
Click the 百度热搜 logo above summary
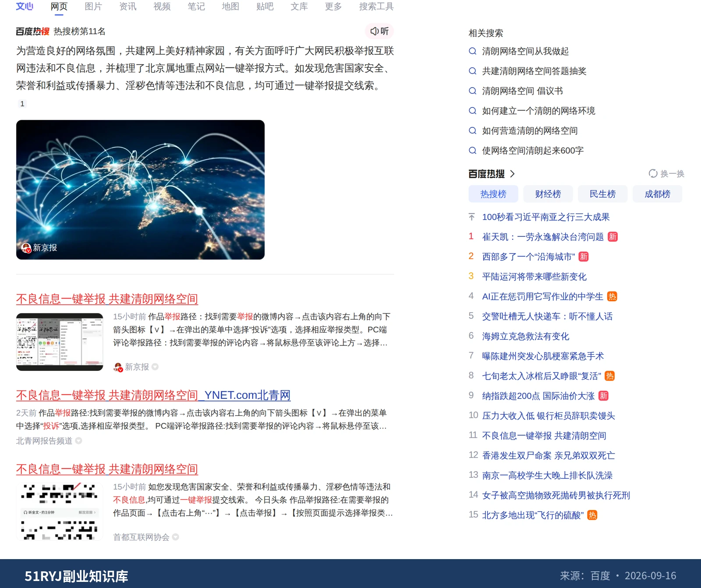tap(33, 32)
